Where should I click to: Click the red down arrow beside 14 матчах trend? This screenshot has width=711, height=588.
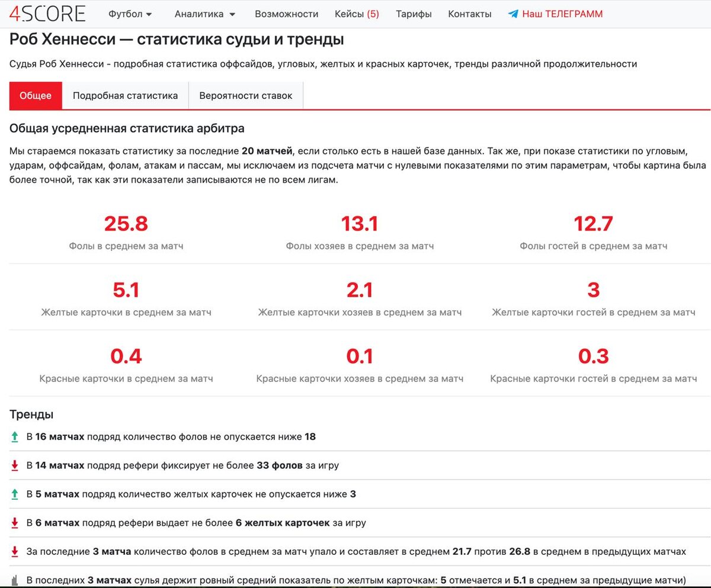coord(15,465)
